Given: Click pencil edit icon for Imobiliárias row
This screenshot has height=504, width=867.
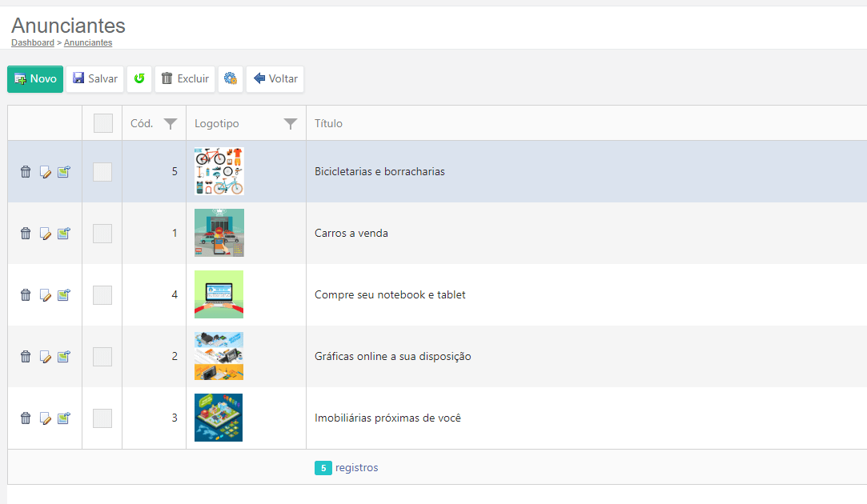Looking at the screenshot, I should tap(45, 418).
